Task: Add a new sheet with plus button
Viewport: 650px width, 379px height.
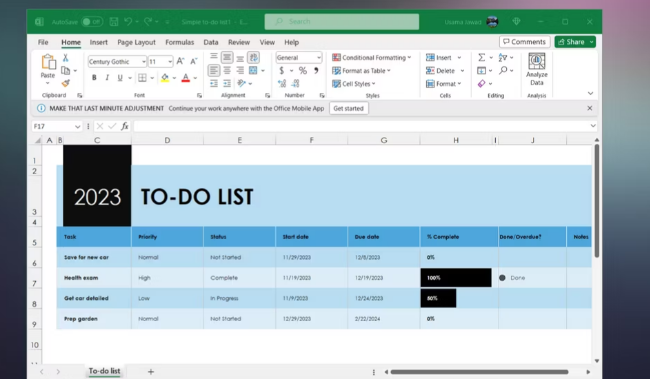Action: [151, 372]
